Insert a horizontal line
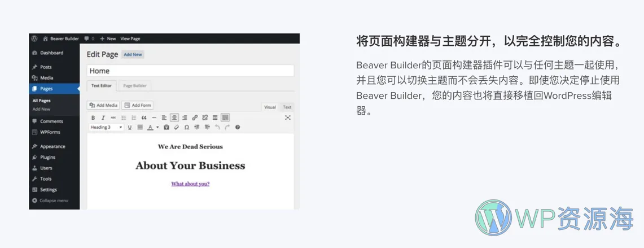The width and height of the screenshot is (644, 248). coord(154,118)
